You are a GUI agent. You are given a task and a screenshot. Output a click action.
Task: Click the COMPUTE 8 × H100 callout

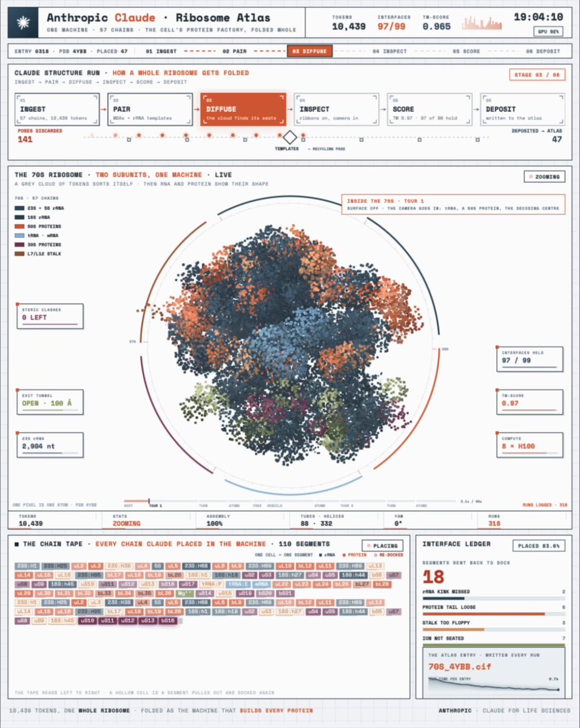click(x=530, y=445)
